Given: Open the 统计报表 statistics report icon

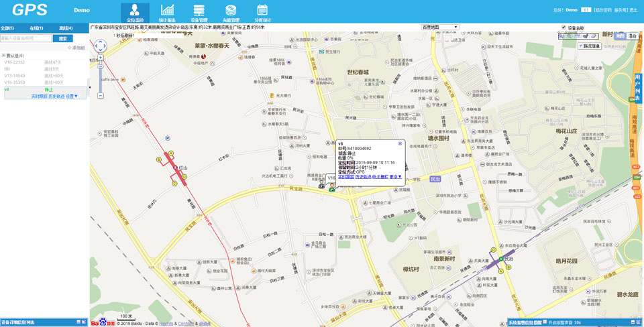Looking at the screenshot, I should (x=167, y=11).
